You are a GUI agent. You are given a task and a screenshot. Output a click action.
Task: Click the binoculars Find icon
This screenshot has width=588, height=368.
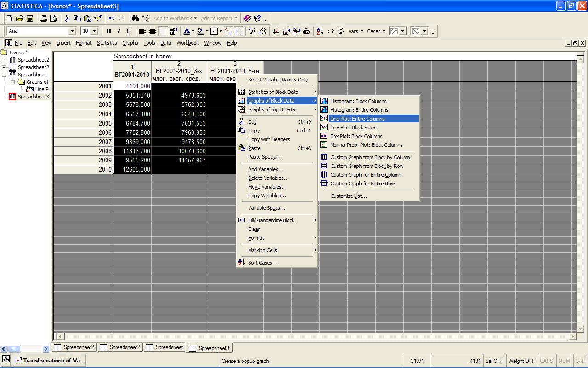pyautogui.click(x=135, y=18)
